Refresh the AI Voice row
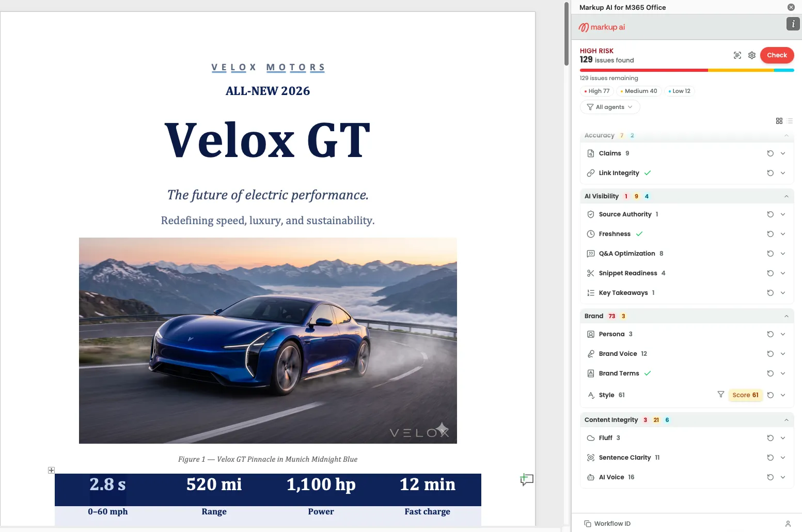802x532 pixels. [770, 477]
